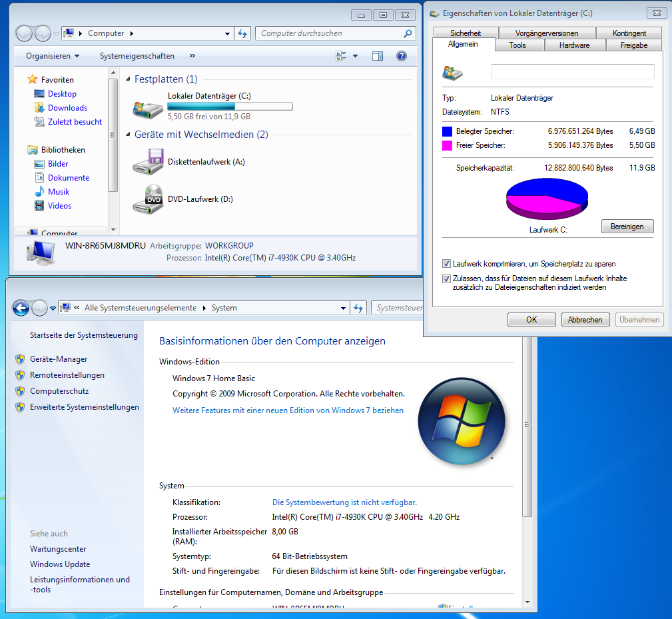Open 'Die Systembewertung ist nicht verfügbar' link

[344, 502]
